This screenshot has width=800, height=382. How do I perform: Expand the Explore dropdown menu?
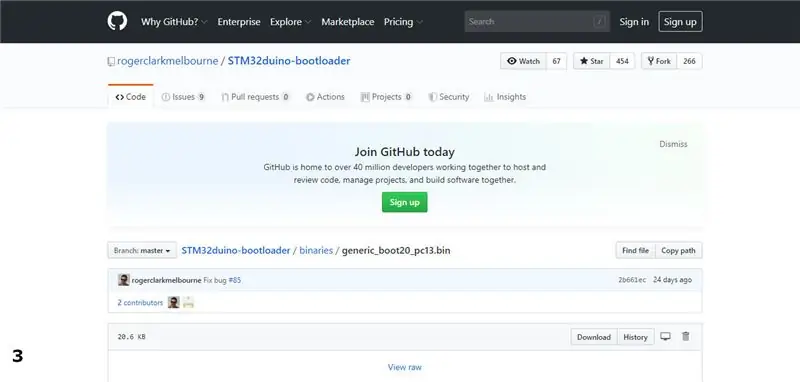(x=290, y=22)
